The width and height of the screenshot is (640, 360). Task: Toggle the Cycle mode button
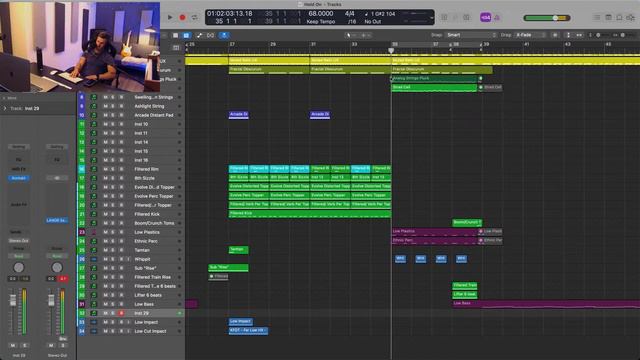pyautogui.click(x=195, y=18)
